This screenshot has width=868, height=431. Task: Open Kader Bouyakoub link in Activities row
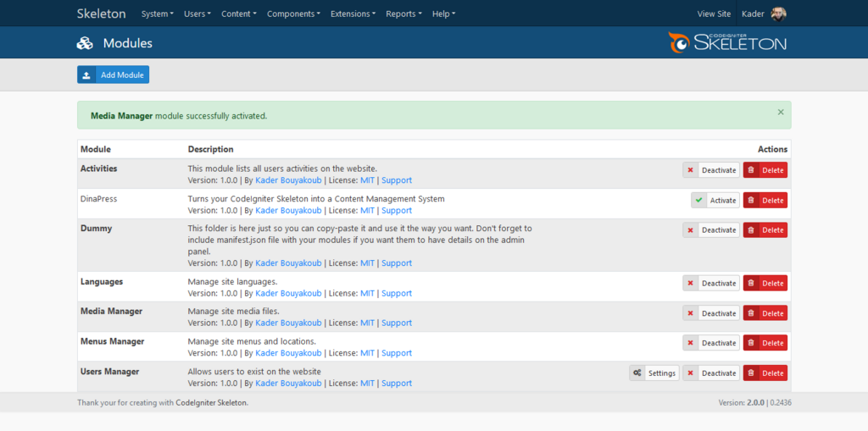[288, 180]
